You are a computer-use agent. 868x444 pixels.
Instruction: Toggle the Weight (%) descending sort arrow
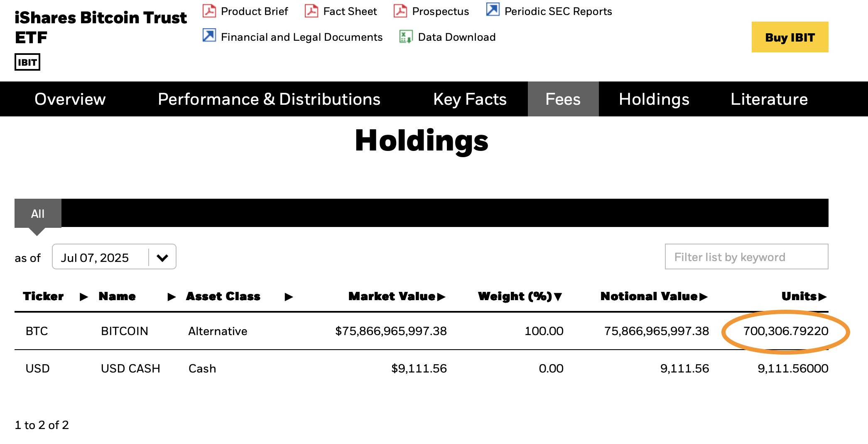[x=558, y=297]
